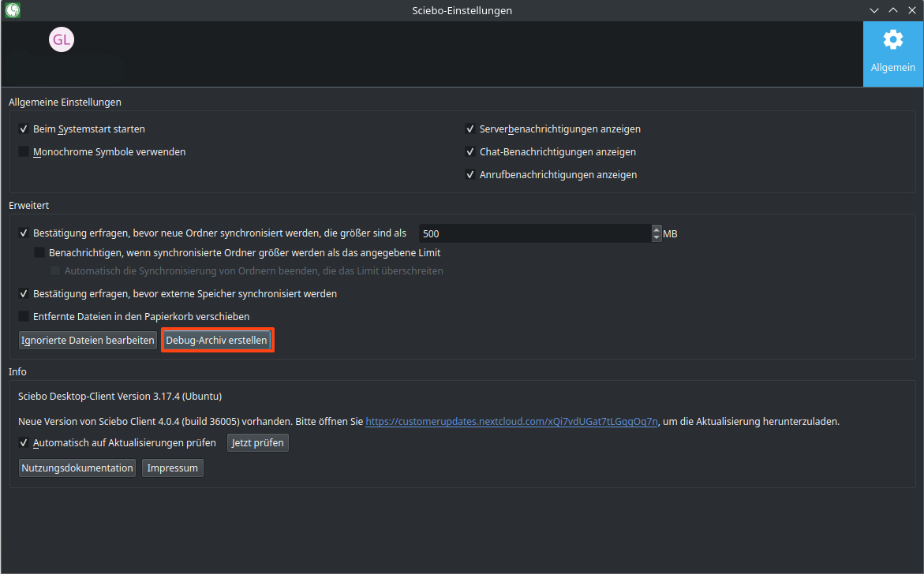The image size is (924, 574).
Task: Disable Serverbenachrichtigungen anzeigen
Action: click(x=471, y=129)
